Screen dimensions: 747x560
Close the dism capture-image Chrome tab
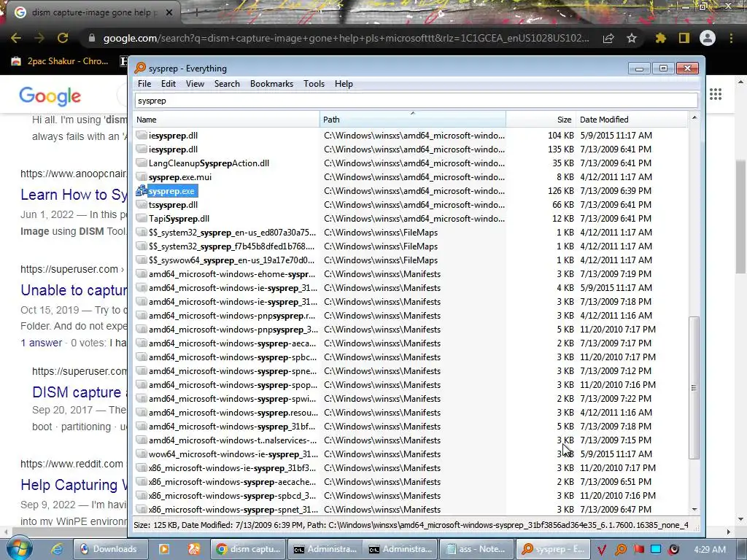169,13
